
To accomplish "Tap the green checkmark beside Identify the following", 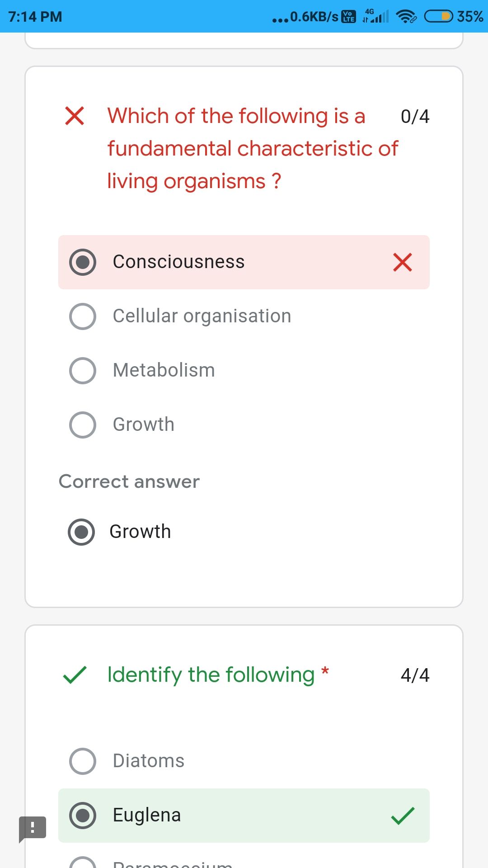I will (75, 675).
